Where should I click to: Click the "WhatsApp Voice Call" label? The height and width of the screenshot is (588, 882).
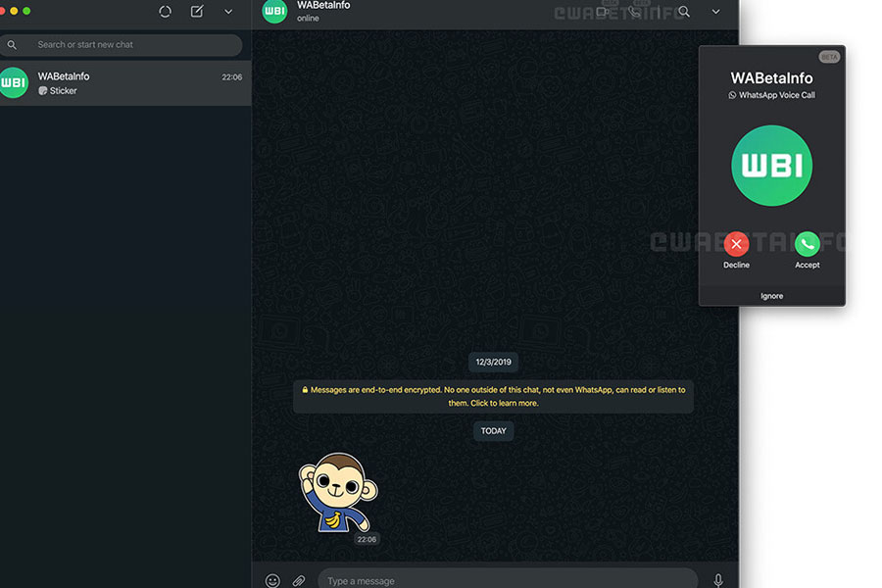777,95
